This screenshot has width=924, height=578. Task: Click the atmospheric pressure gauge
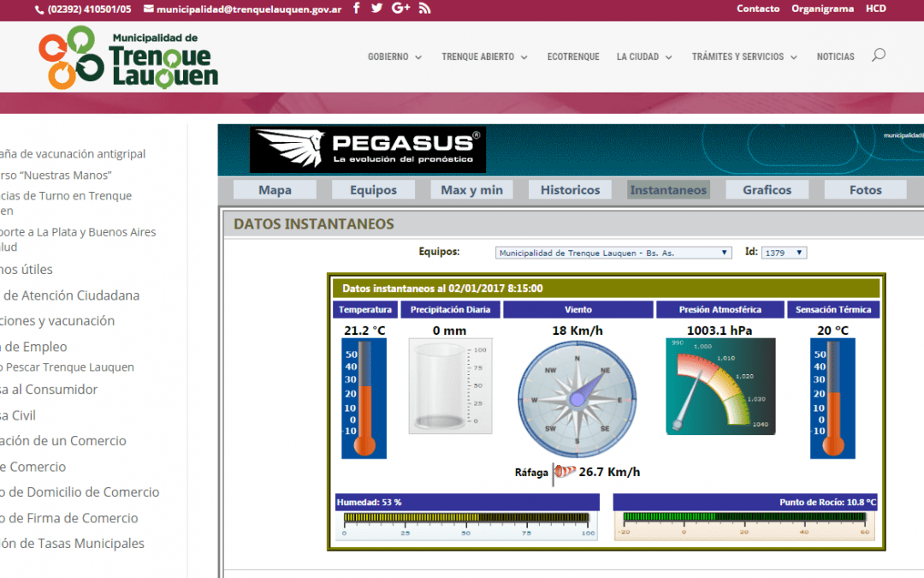(720, 385)
